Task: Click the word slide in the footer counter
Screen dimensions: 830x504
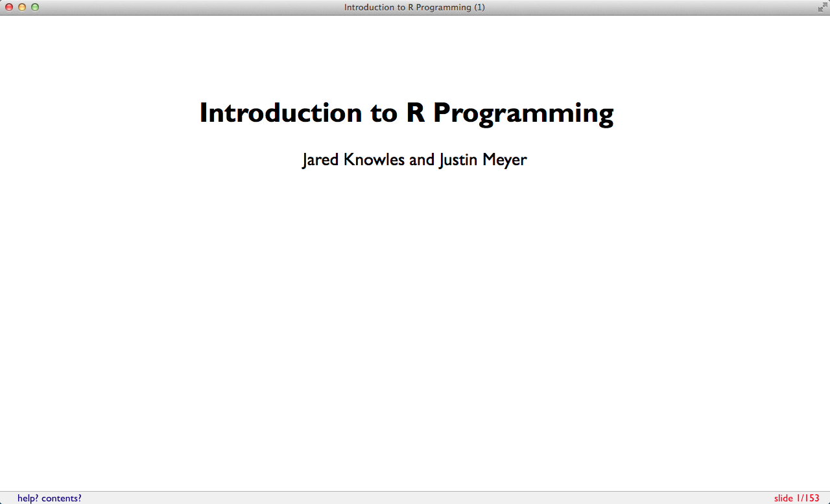Action: 783,498
